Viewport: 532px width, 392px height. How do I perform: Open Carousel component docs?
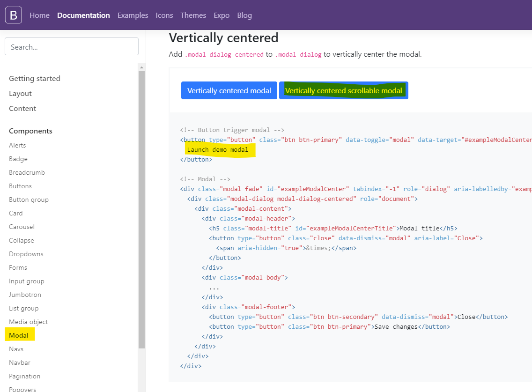pos(22,227)
